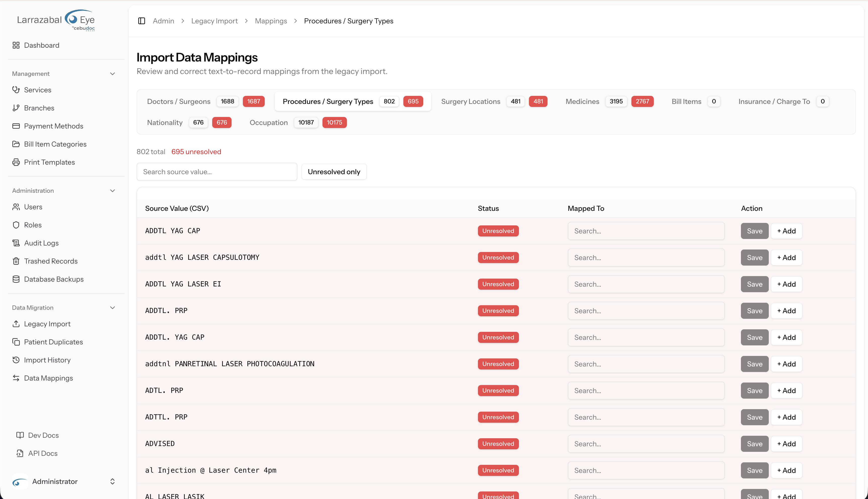Screen dimensions: 868x499
Task: Click the Administrator avatar image
Action: click(x=20, y=481)
